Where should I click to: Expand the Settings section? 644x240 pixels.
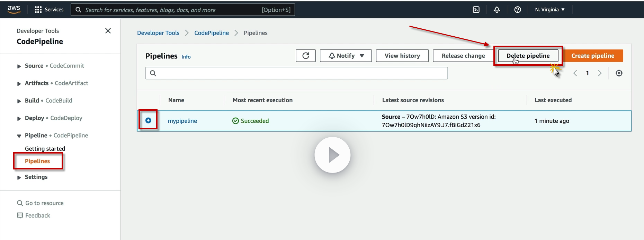(x=19, y=177)
